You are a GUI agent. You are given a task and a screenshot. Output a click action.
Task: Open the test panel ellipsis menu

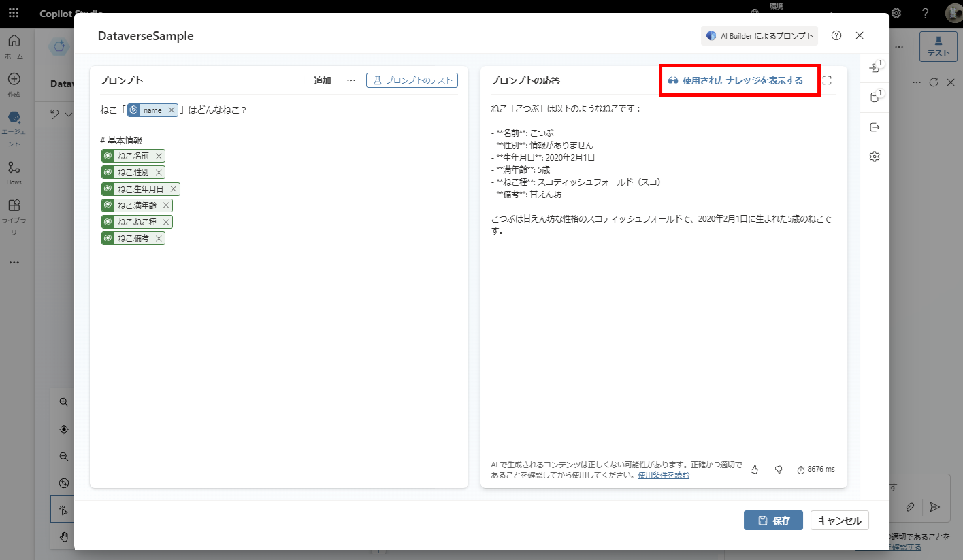coord(916,82)
